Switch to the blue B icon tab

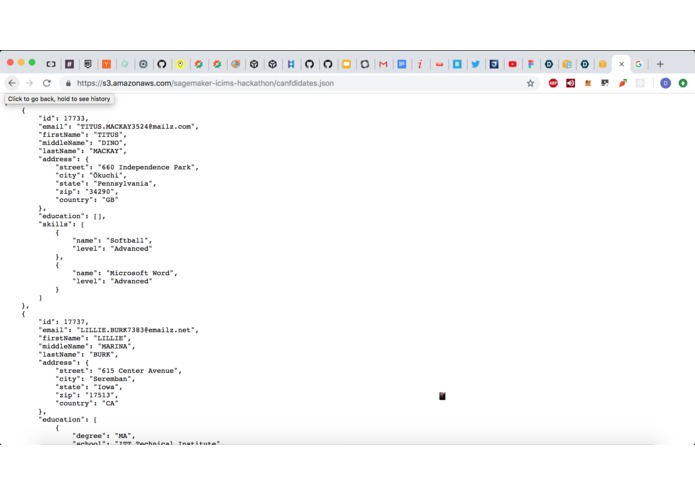457,64
